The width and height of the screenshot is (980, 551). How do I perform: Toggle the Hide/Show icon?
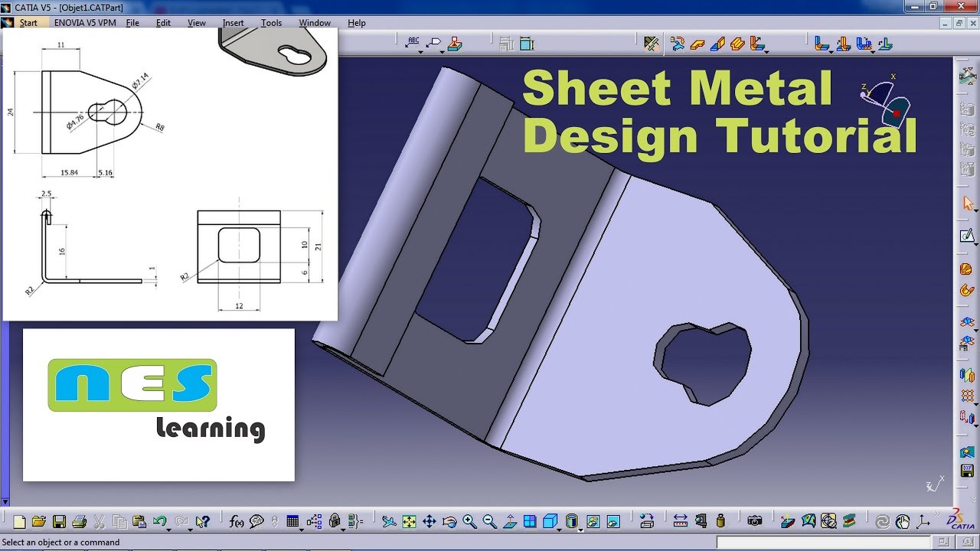click(x=593, y=522)
